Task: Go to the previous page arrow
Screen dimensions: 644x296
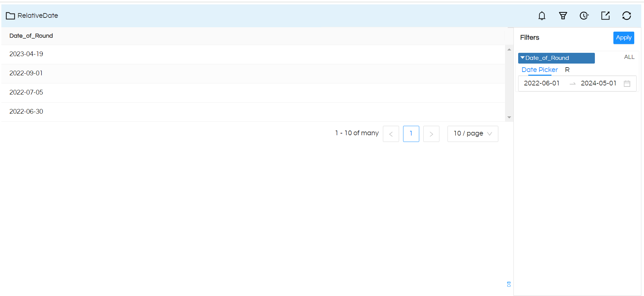Action: coord(391,134)
